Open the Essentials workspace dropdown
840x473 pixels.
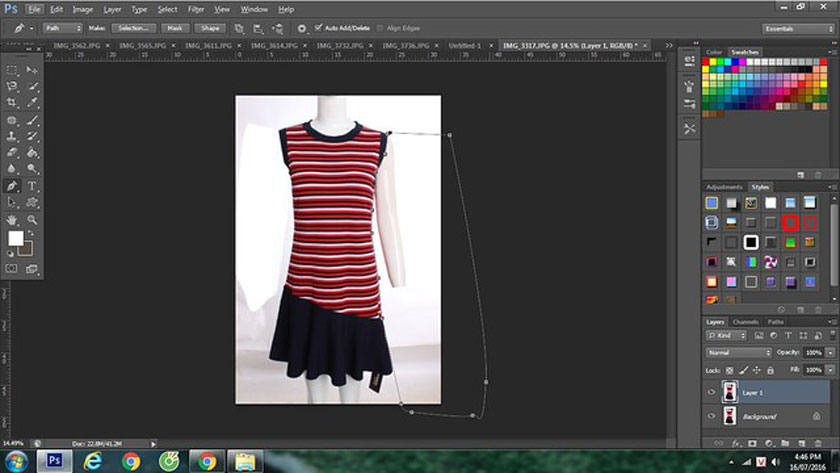pyautogui.click(x=798, y=28)
